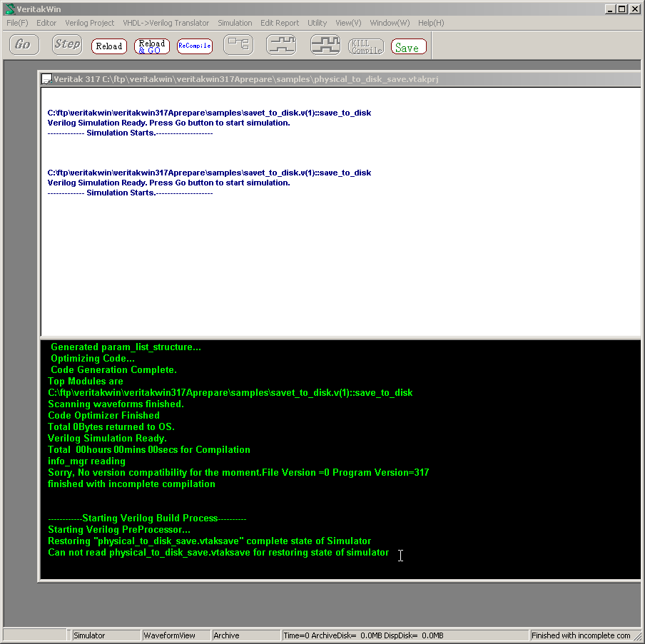Image resolution: width=645 pixels, height=644 pixels.
Task: Click 'Generated param_list_structure...' console line
Action: (x=126, y=347)
